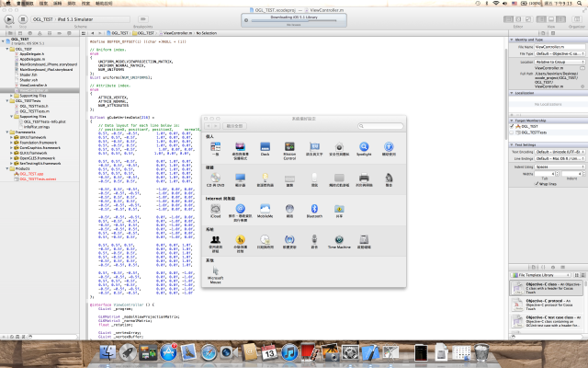
Task: Collapse the Text Settings section
Action: (512, 145)
